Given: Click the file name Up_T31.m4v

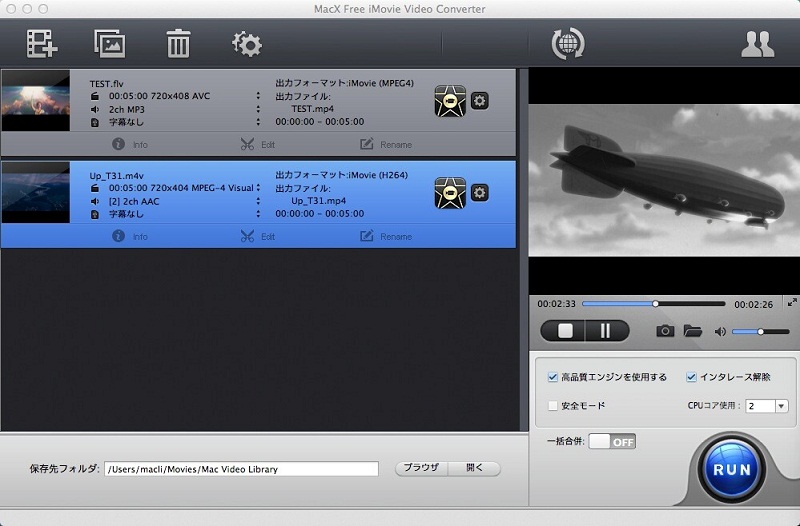Looking at the screenshot, I should pos(116,176).
